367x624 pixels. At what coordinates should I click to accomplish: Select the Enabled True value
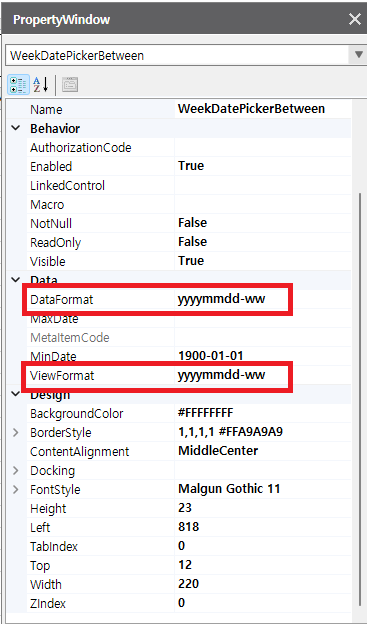[263, 166]
